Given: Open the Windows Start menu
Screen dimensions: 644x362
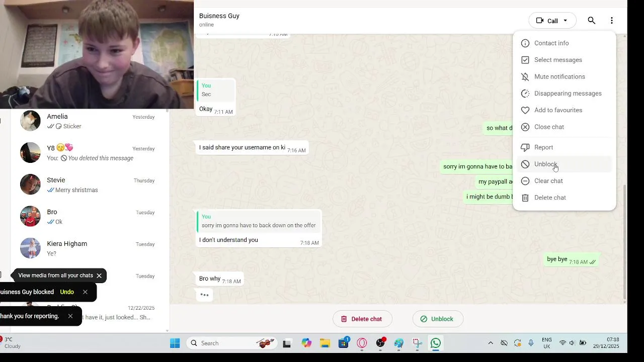Looking at the screenshot, I should 175,343.
